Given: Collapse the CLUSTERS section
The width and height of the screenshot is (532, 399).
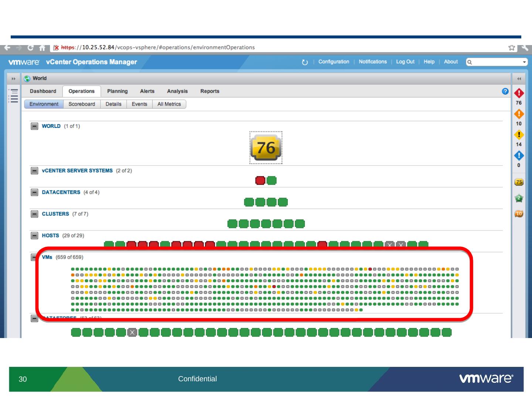Looking at the screenshot, I should [x=34, y=214].
